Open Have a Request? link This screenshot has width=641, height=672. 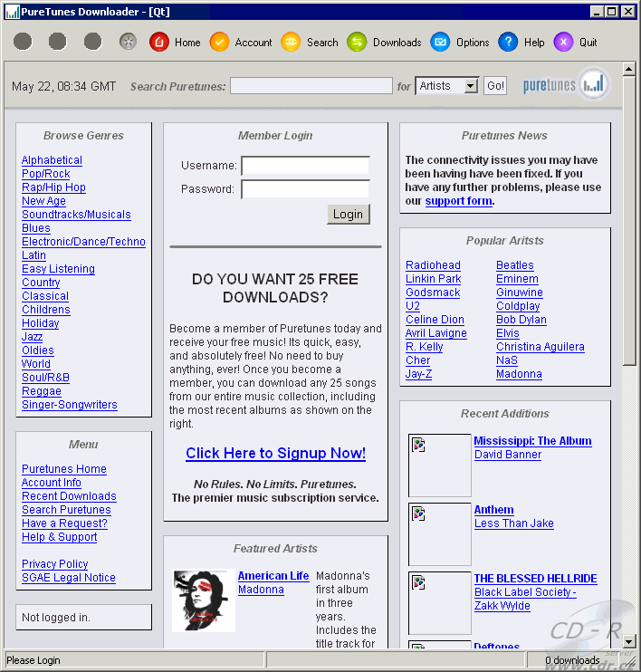pos(64,523)
